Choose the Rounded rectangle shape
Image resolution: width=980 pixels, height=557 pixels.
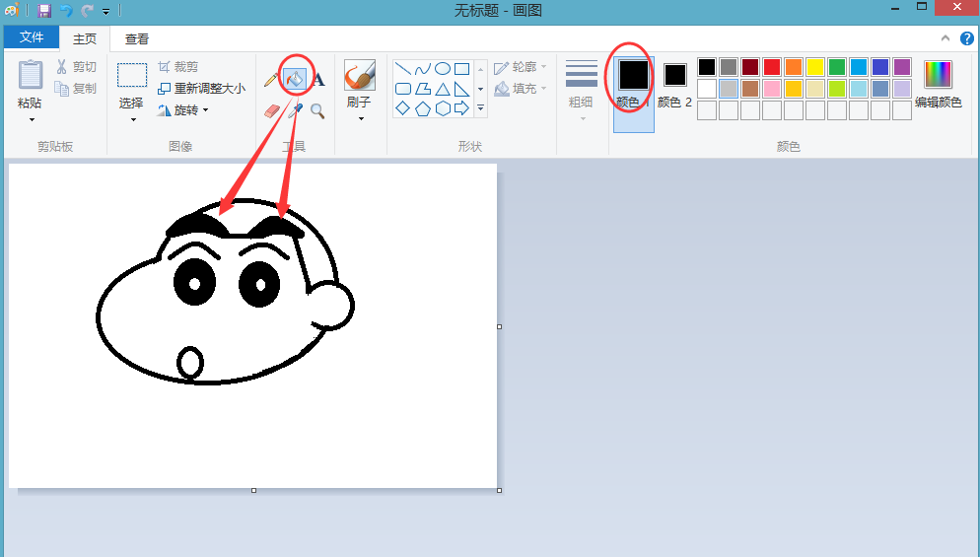click(x=403, y=89)
